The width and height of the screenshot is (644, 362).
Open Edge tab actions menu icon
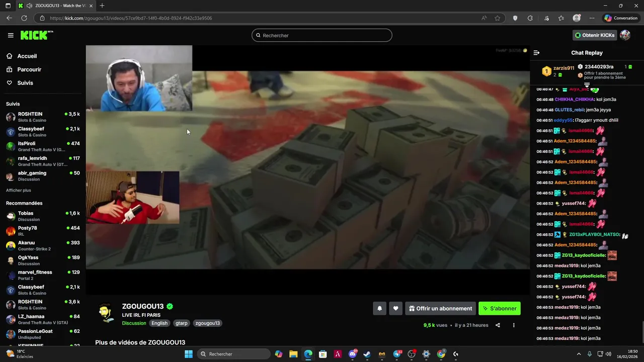pyautogui.click(x=8, y=6)
